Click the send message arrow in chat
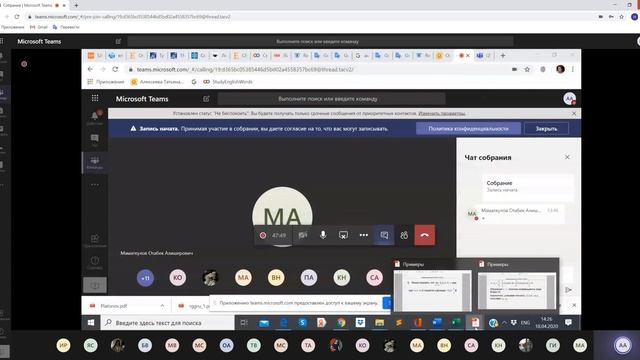640x360 pixels. point(568,290)
